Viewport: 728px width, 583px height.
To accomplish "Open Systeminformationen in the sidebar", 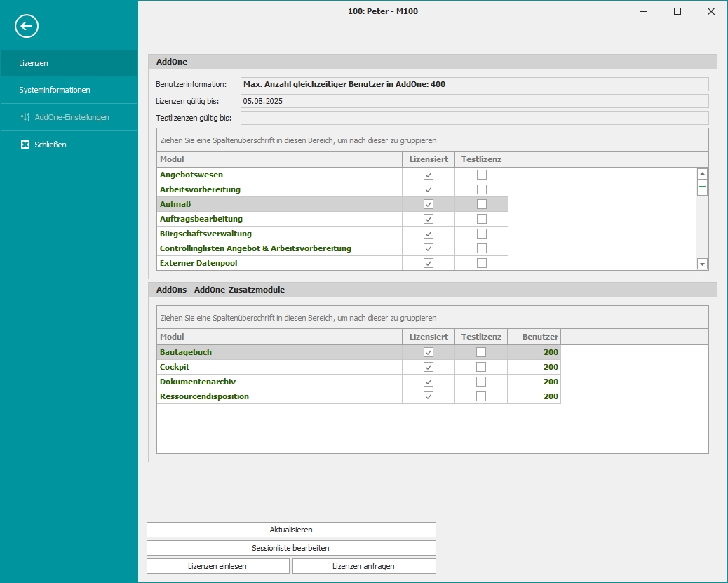I will 55,90.
